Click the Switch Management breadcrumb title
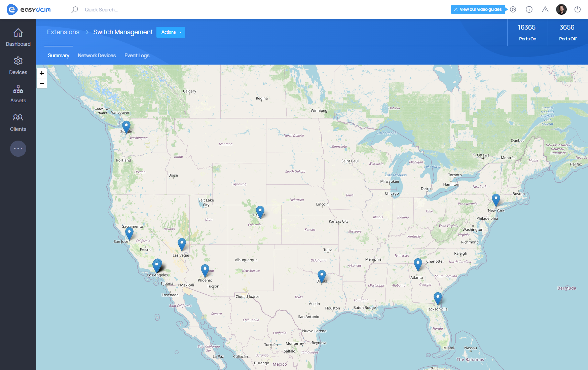588x370 pixels. tap(123, 32)
